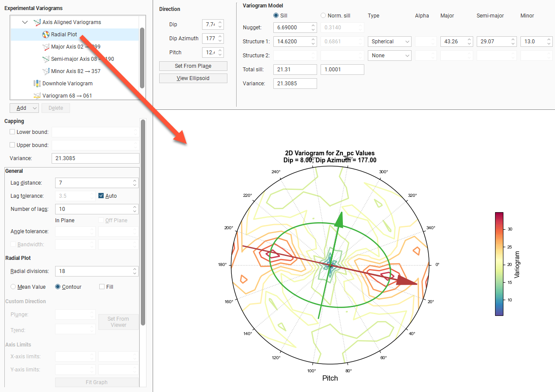Enable the Fill checkbox

(102, 287)
